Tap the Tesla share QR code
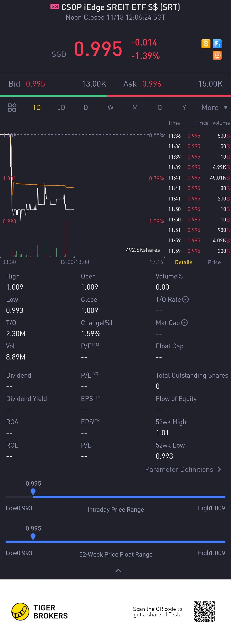Viewport: 231px width, 644px height. pyautogui.click(x=204, y=612)
